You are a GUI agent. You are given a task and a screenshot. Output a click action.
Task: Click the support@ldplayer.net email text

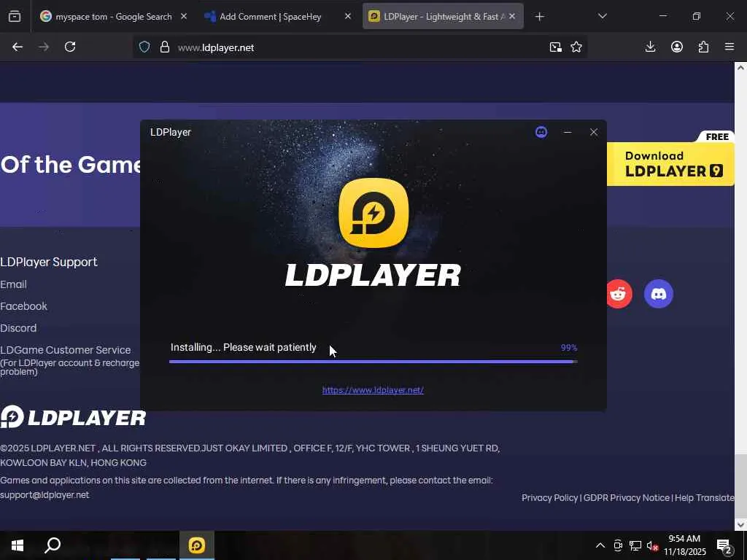tap(44, 495)
